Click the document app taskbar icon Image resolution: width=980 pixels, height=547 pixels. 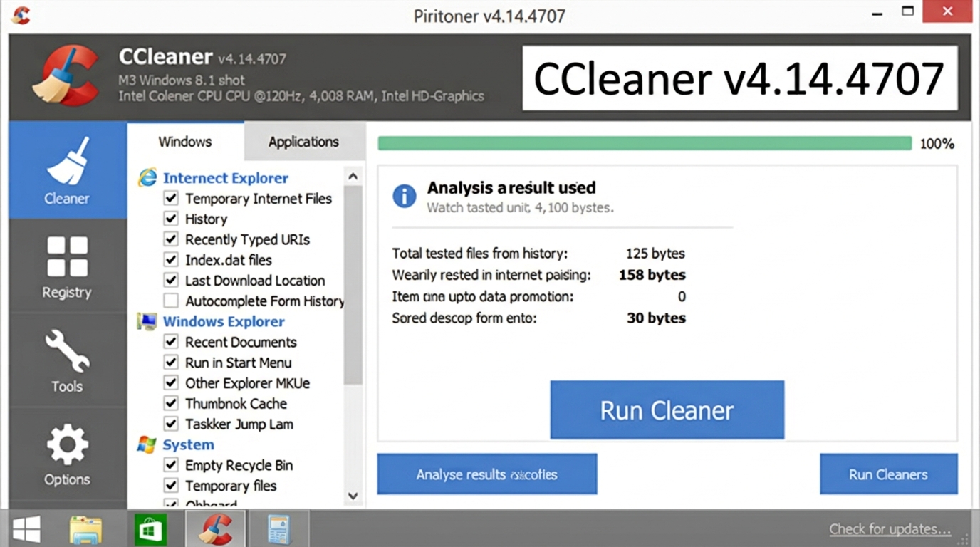click(278, 529)
